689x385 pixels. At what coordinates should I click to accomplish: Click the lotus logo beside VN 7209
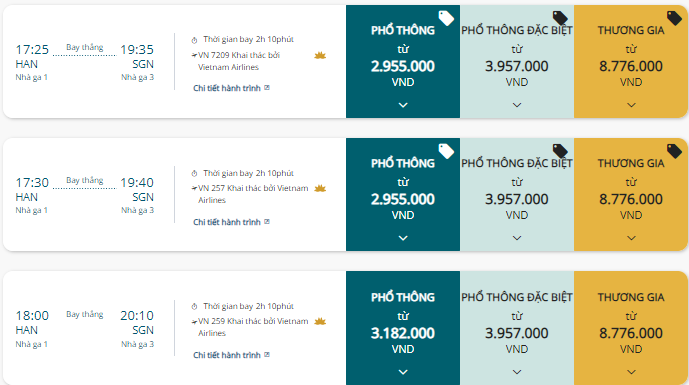(x=320, y=55)
